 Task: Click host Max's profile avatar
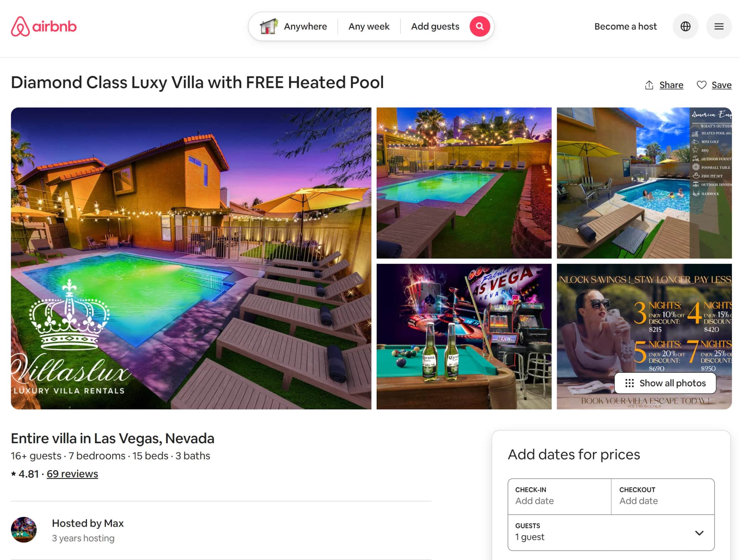click(24, 529)
